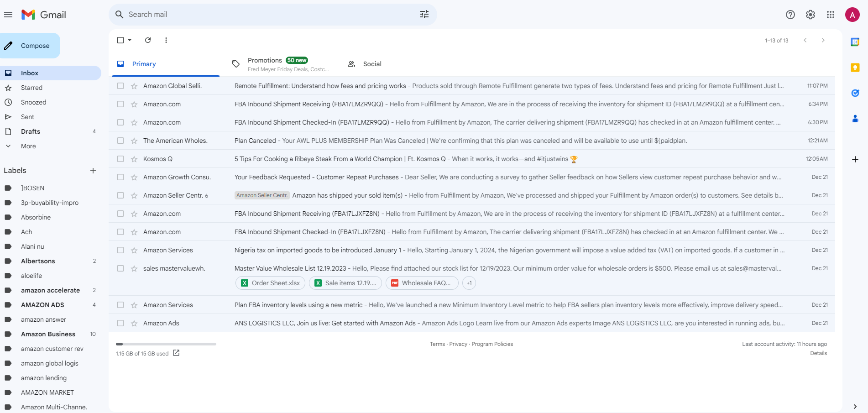Expand the +1 additional attachment chip

coord(469,283)
